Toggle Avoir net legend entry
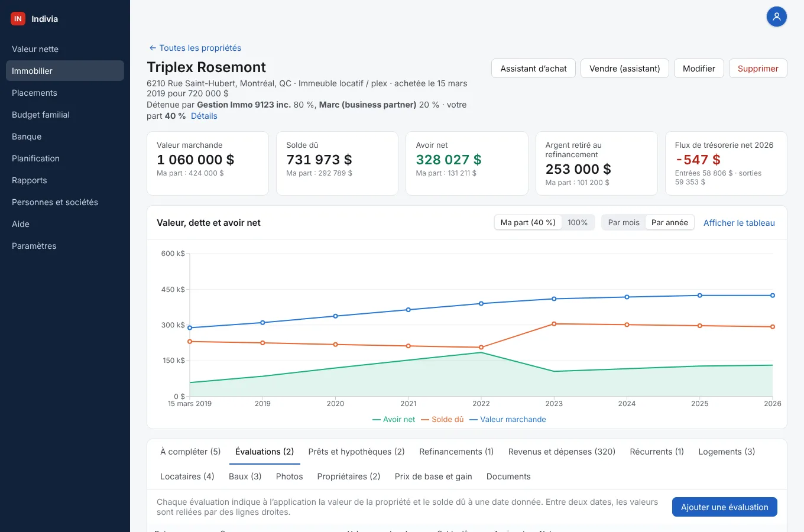The height and width of the screenshot is (532, 804). pos(394,420)
